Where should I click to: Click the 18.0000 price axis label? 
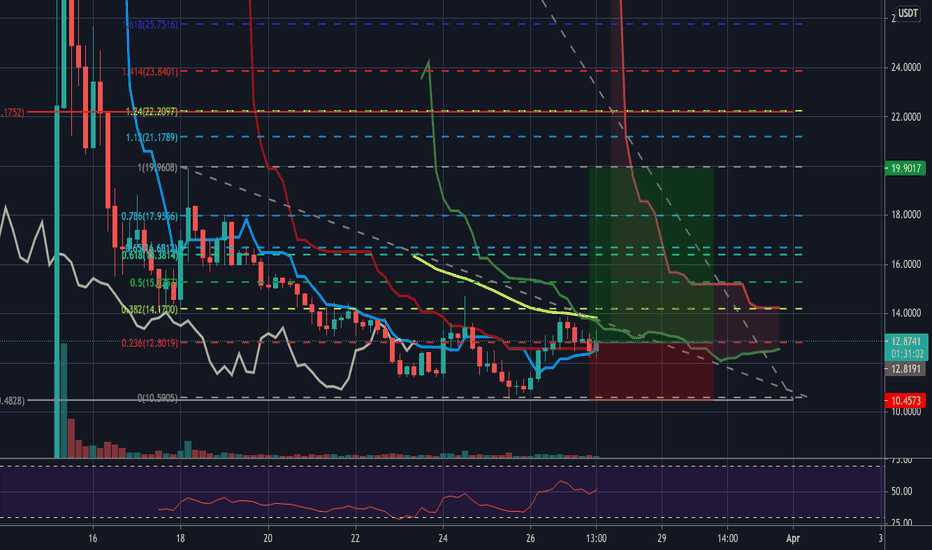click(906, 215)
